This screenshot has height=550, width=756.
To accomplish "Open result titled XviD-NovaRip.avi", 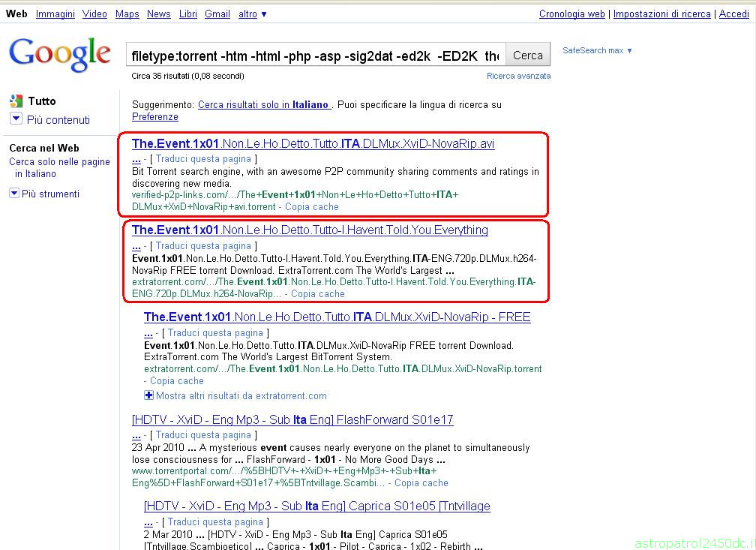I will point(313,144).
